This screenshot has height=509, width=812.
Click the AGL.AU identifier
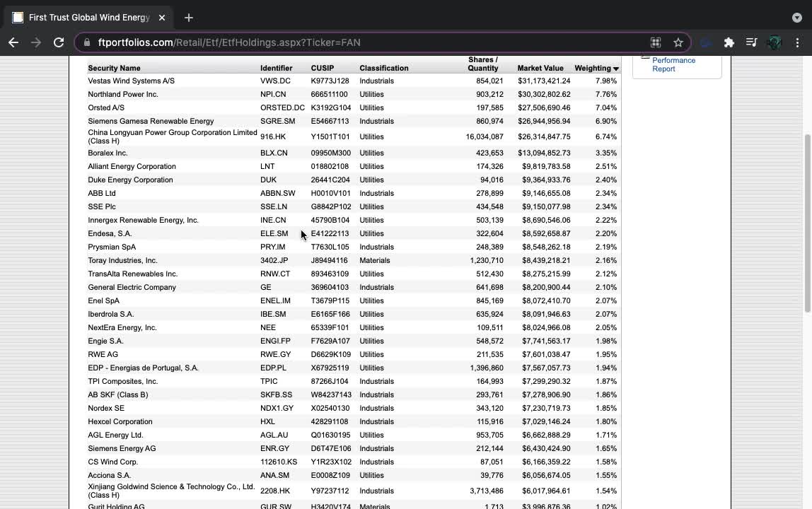[x=274, y=435]
